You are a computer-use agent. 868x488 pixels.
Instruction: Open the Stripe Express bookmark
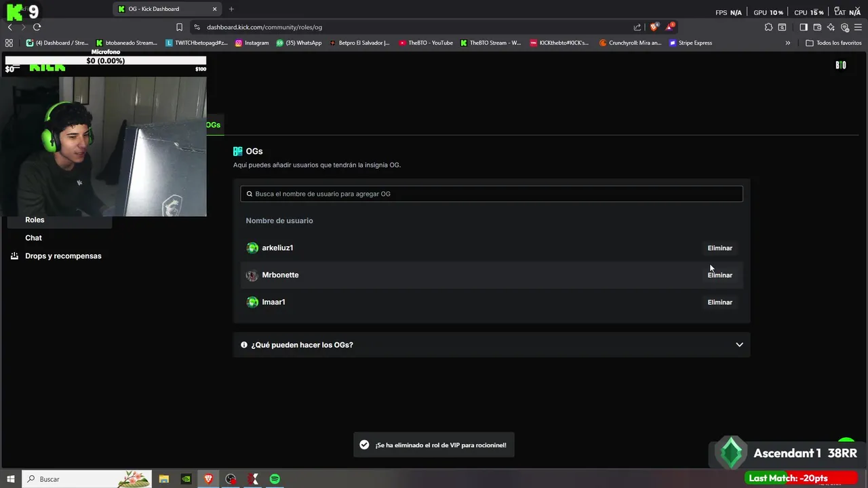click(x=690, y=43)
